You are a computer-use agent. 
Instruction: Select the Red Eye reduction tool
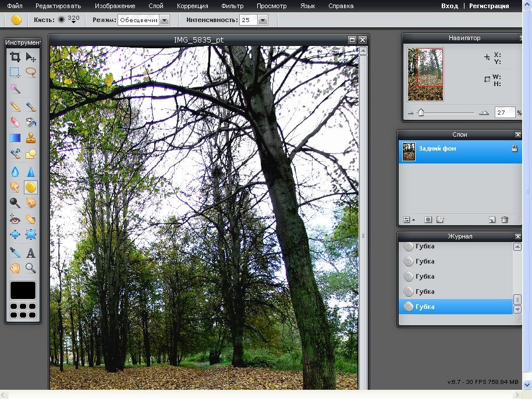[x=15, y=219]
